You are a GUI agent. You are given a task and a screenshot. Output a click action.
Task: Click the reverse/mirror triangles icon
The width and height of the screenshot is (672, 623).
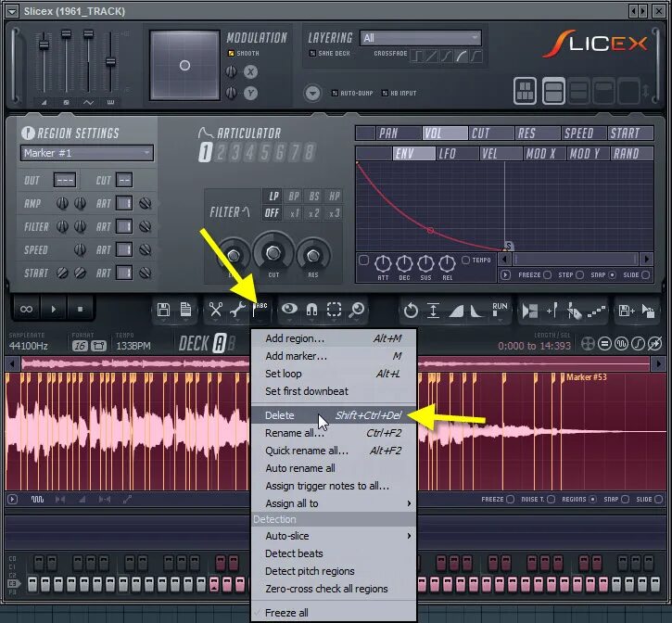(x=529, y=311)
